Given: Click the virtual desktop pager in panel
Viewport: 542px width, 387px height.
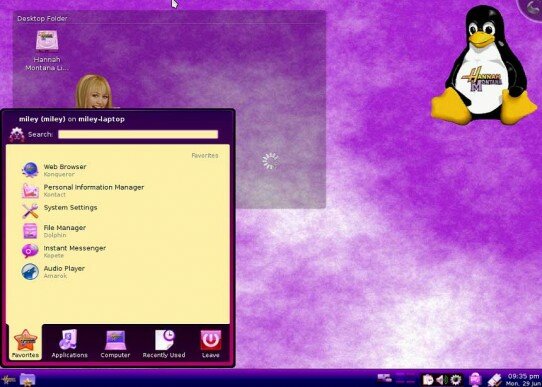Looking at the screenshot, I should click(x=405, y=378).
